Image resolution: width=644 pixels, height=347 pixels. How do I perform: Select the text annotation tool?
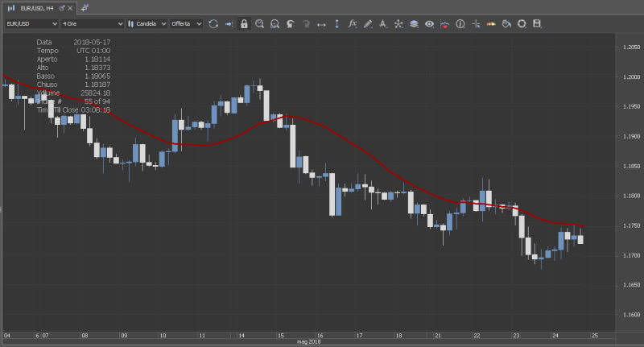pyautogui.click(x=382, y=24)
